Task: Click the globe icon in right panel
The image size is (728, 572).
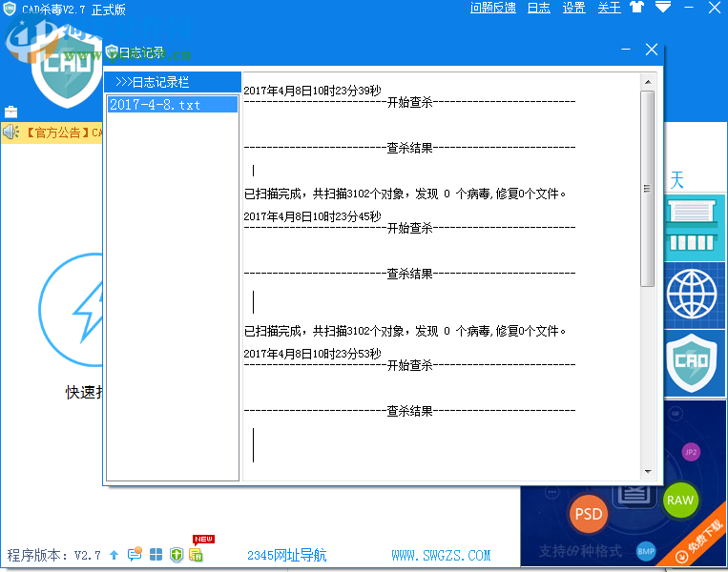Action: (692, 294)
